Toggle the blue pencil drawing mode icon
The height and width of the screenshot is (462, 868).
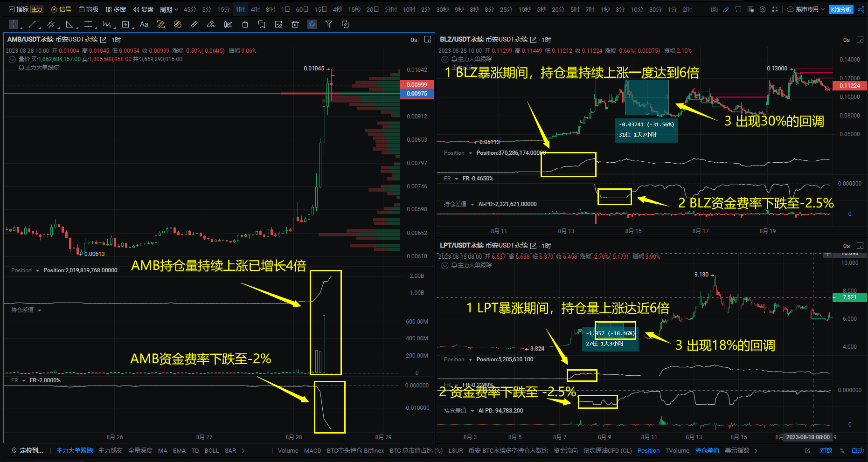click(x=726, y=9)
